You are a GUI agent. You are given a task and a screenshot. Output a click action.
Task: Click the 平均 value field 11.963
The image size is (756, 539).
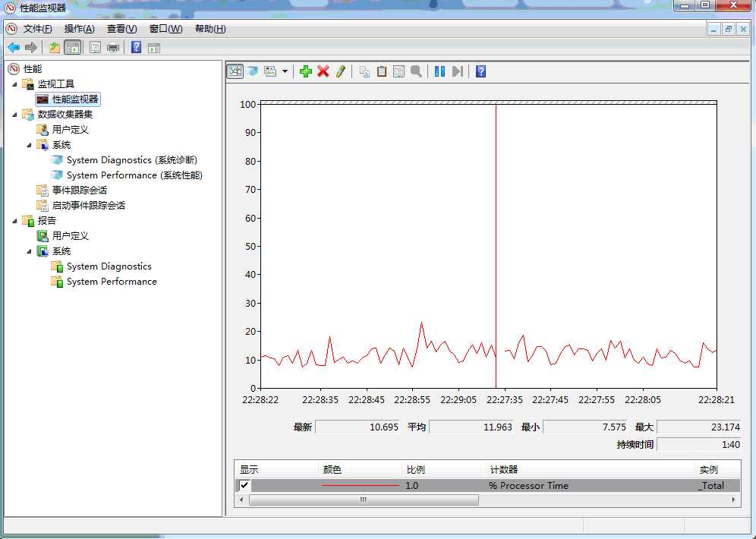(x=471, y=427)
